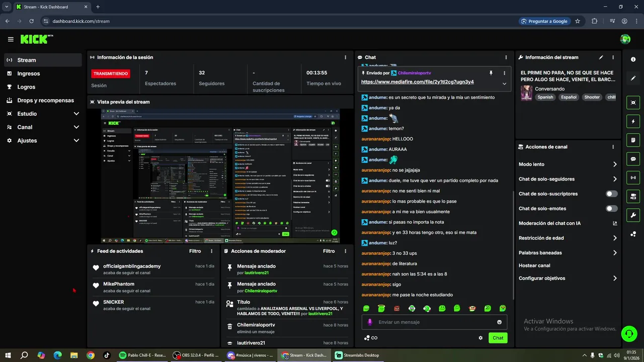Click officialgamblingacademy follower entry
The width and height of the screenshot is (644, 362).
click(x=154, y=269)
